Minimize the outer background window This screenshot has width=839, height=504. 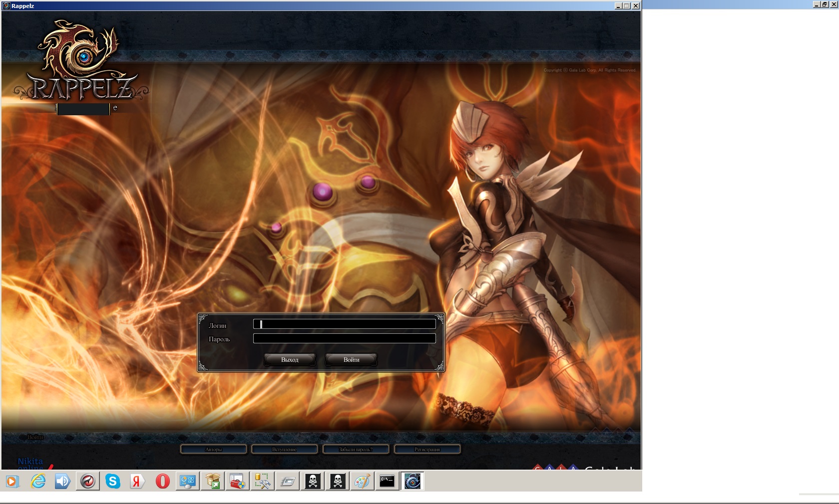click(817, 4)
